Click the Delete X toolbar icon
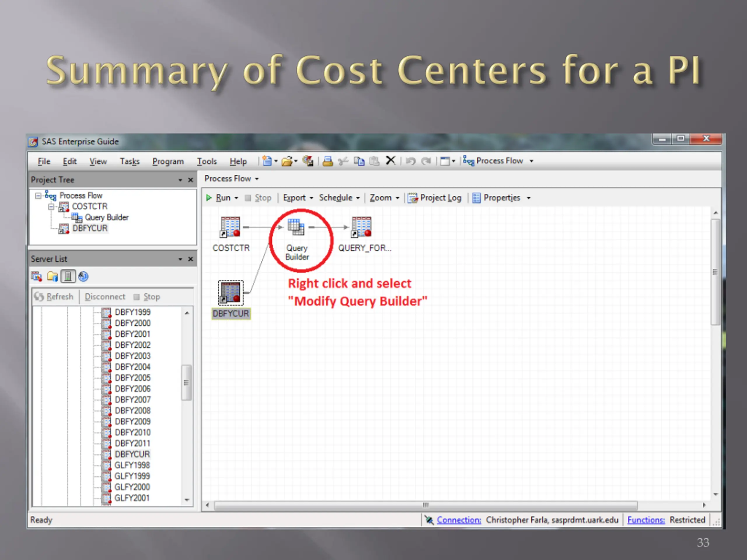The image size is (747, 560). (x=390, y=161)
